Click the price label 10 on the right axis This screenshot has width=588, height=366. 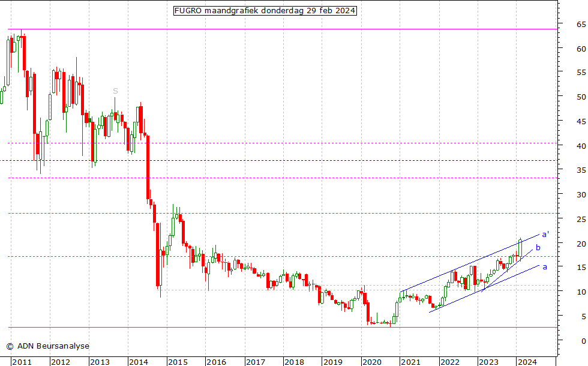pos(581,292)
